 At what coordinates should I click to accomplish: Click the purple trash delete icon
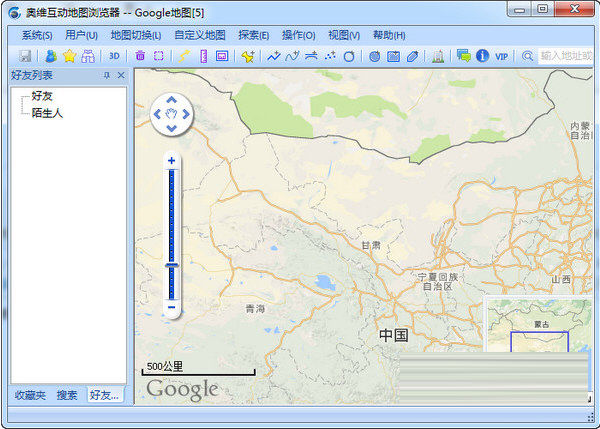[x=140, y=56]
